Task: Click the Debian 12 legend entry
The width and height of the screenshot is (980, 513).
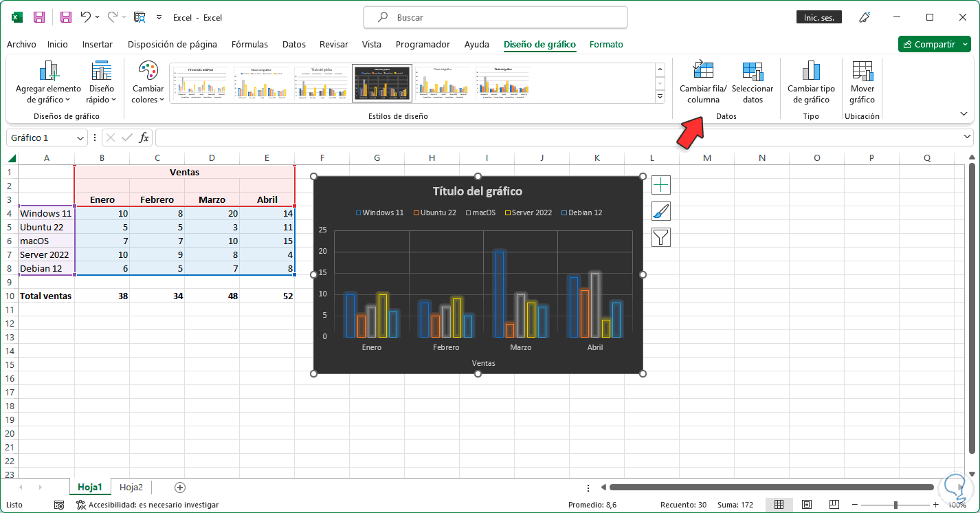Action: tap(581, 212)
